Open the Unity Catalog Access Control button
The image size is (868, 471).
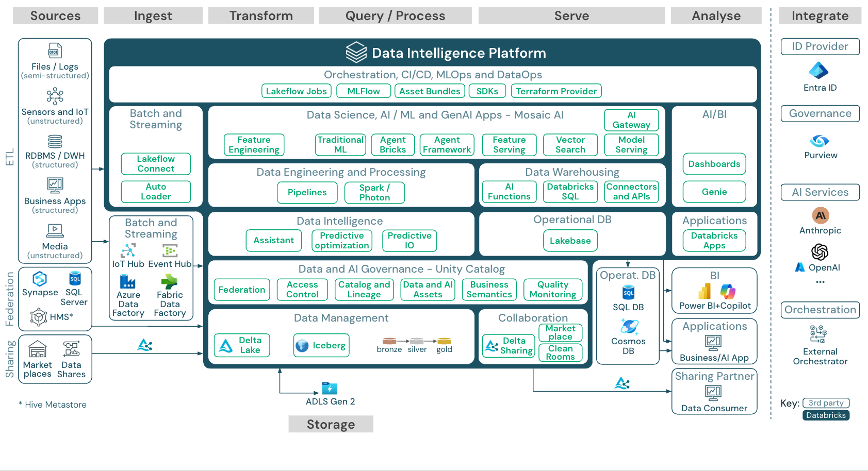(x=302, y=289)
